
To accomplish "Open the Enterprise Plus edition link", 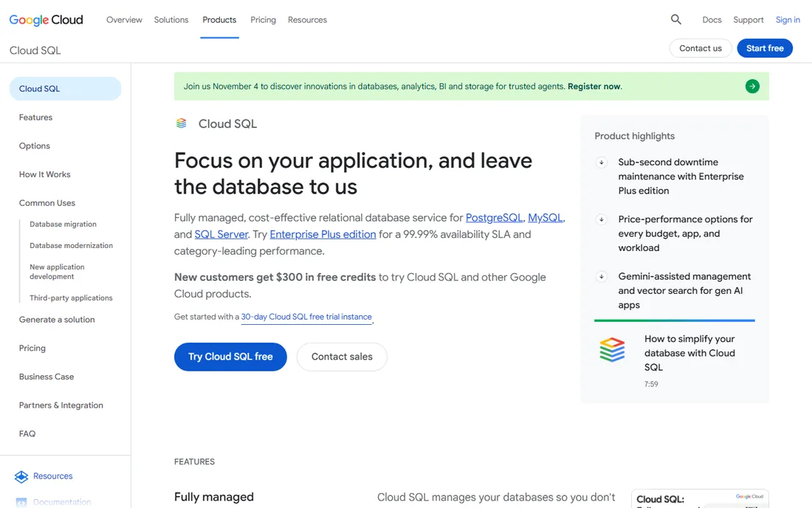I will pyautogui.click(x=323, y=235).
